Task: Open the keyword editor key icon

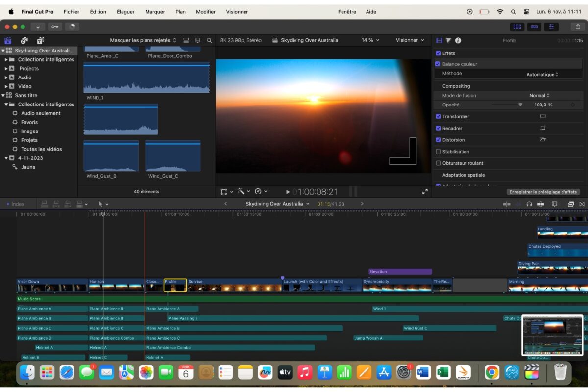Action: click(55, 26)
